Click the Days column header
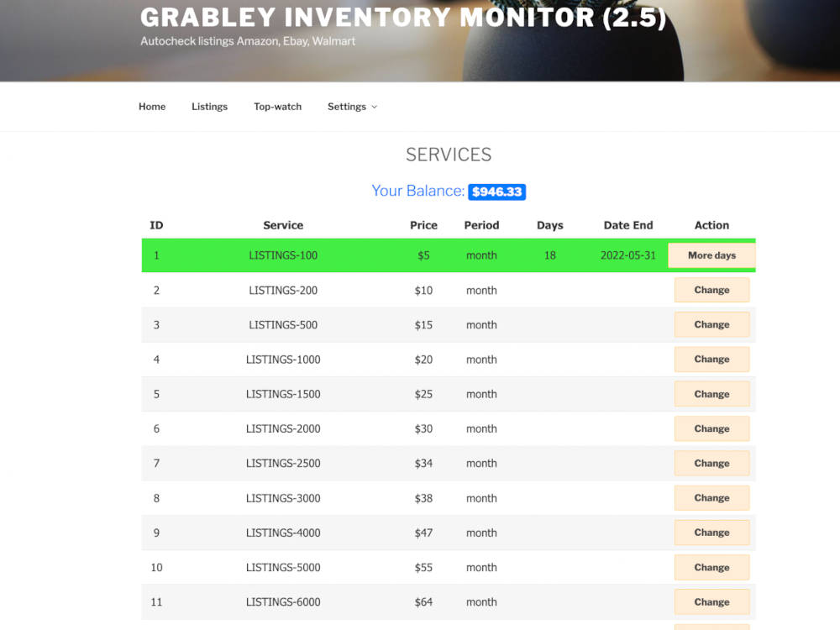 [549, 225]
